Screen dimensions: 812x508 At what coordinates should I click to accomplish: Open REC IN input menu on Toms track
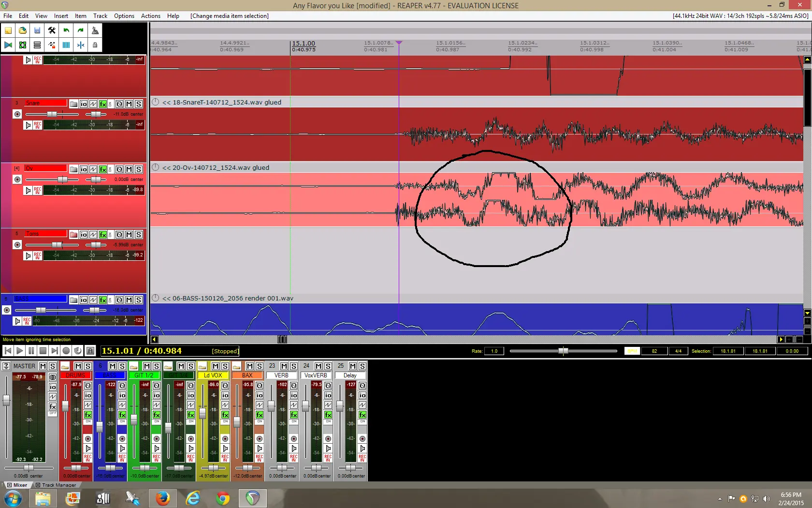click(x=38, y=256)
